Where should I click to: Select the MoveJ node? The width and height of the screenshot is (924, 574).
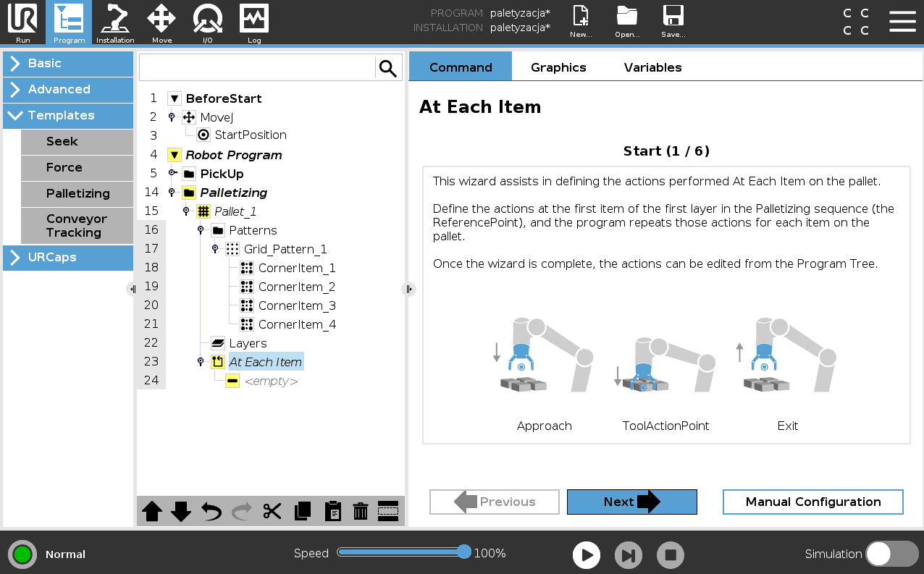217,117
